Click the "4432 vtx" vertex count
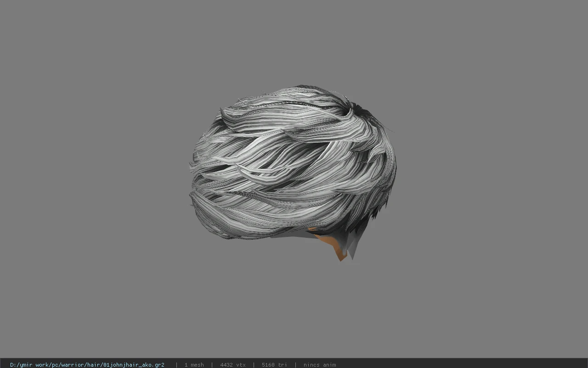 (232, 365)
